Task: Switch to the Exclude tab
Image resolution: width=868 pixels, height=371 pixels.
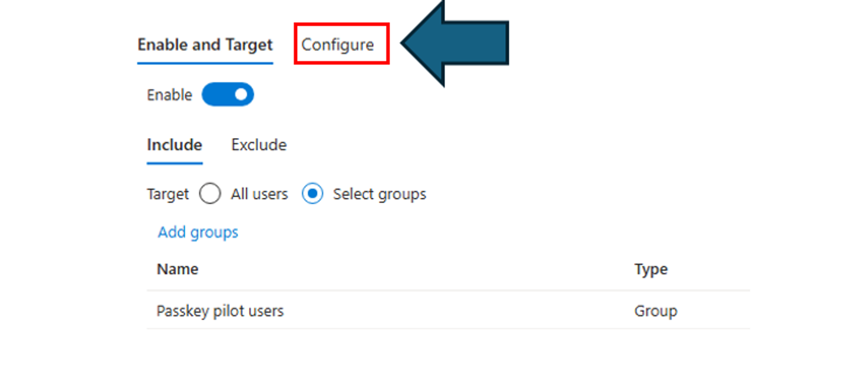Action: point(258,145)
